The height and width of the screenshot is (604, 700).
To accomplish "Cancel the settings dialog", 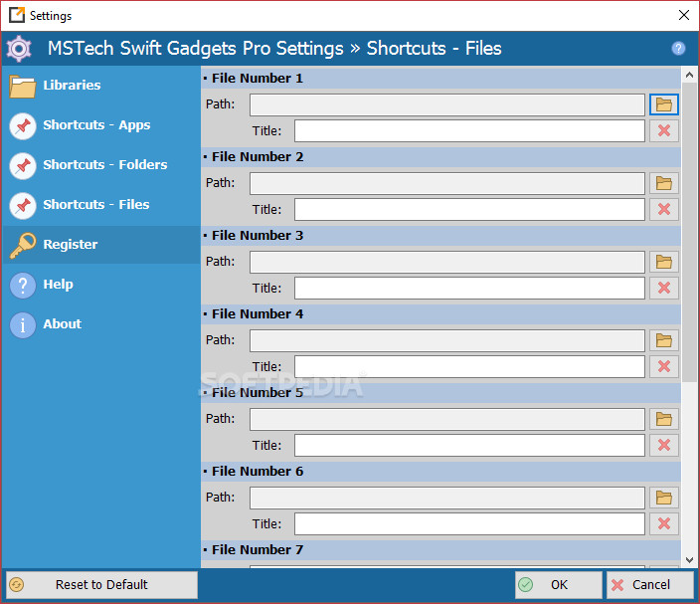I will click(650, 585).
